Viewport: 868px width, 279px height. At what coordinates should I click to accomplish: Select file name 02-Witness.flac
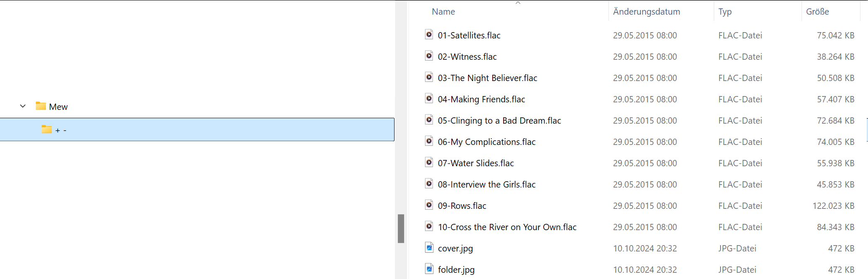coord(467,57)
